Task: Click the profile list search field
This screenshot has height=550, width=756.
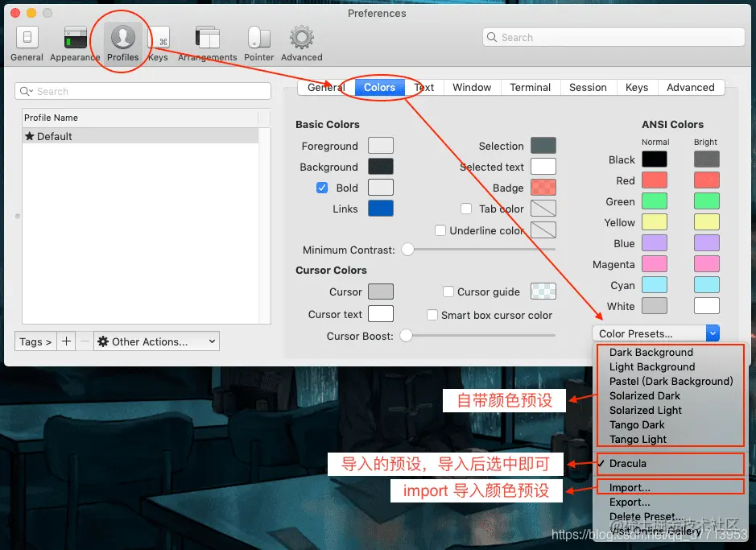Action: click(x=143, y=91)
